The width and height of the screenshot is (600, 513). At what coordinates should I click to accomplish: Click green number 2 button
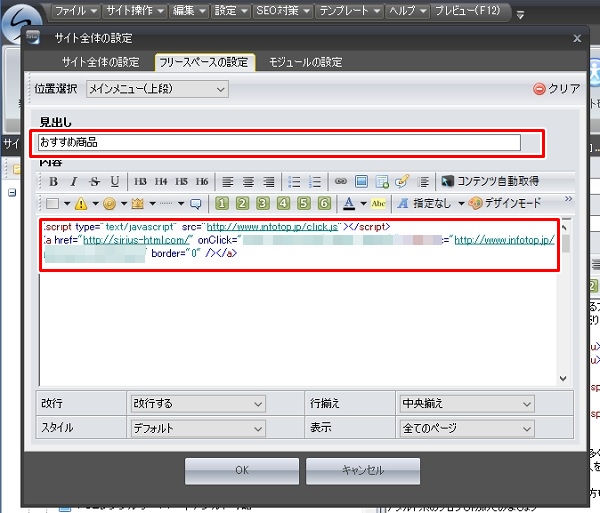click(x=242, y=204)
